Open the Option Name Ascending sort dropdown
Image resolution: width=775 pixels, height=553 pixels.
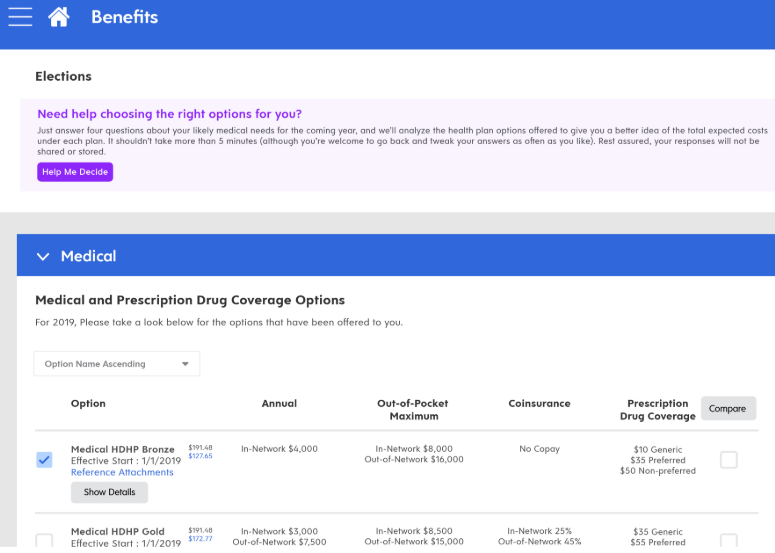(x=117, y=364)
